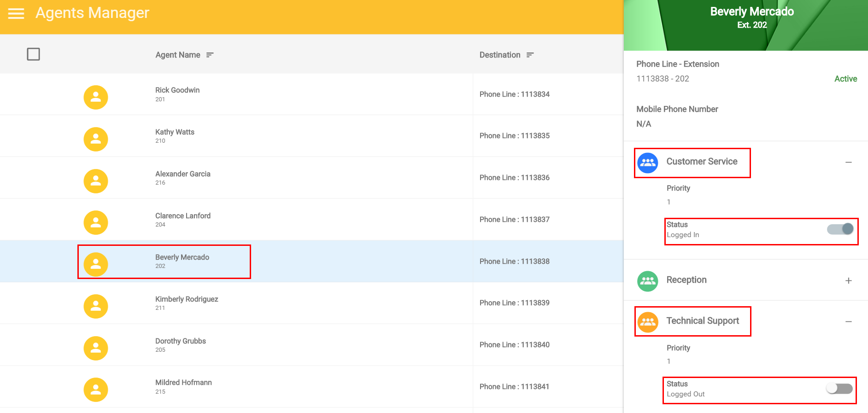Toggle Technical Support logged-out status switch
Image resolution: width=868 pixels, height=413 pixels.
(839, 389)
